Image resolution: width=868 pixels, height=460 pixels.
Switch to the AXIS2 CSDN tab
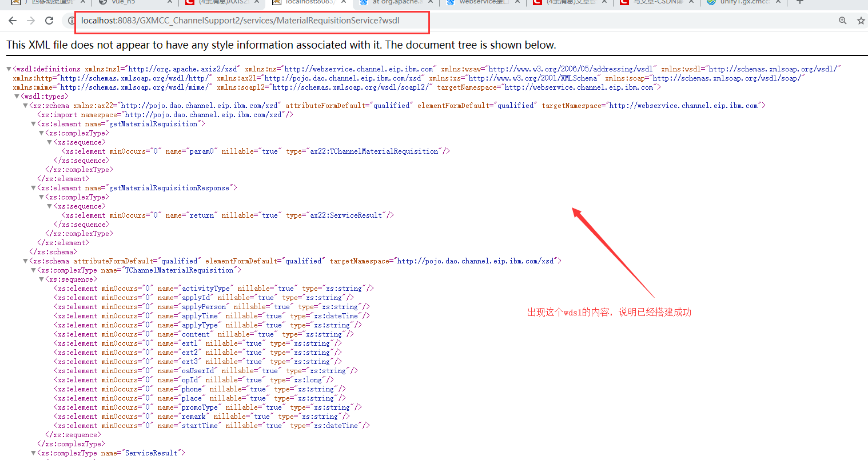pos(223,2)
